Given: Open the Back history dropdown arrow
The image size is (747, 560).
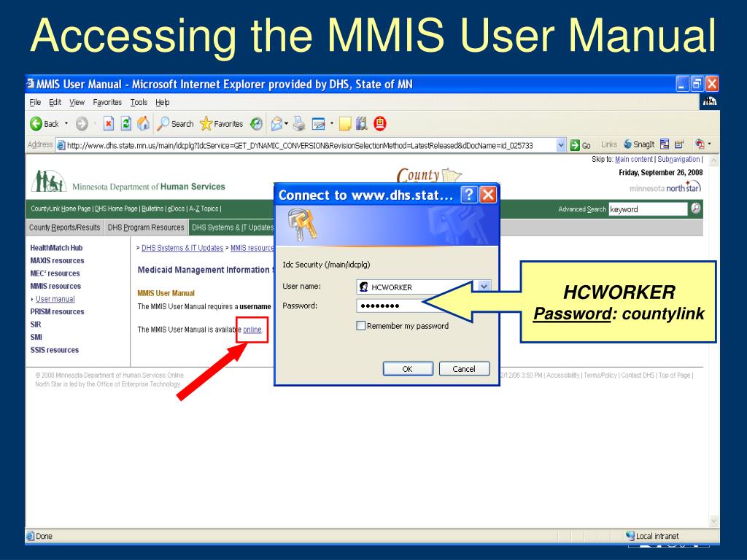Looking at the screenshot, I should (66, 124).
